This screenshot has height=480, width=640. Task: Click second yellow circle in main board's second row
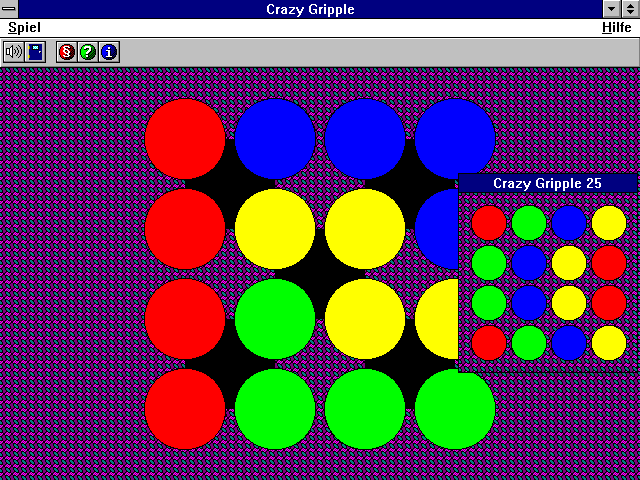coord(365,229)
